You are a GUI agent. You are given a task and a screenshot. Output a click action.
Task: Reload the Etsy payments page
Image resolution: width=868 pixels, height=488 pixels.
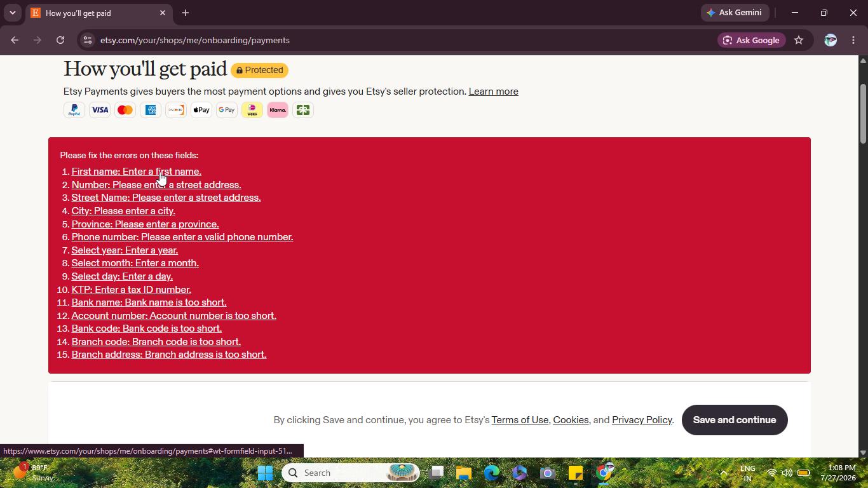(60, 40)
